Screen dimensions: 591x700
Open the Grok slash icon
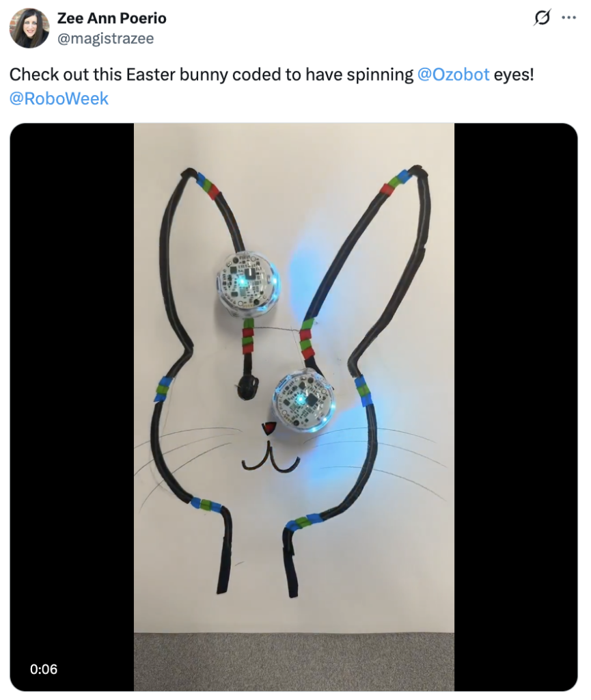[542, 18]
